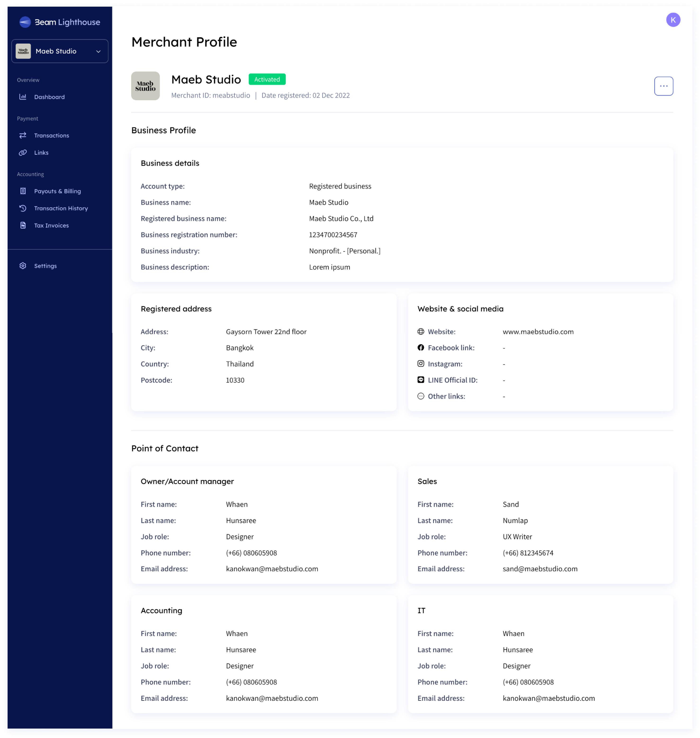Image resolution: width=700 pixels, height=738 pixels.
Task: Click the Instagram icon
Action: (421, 363)
